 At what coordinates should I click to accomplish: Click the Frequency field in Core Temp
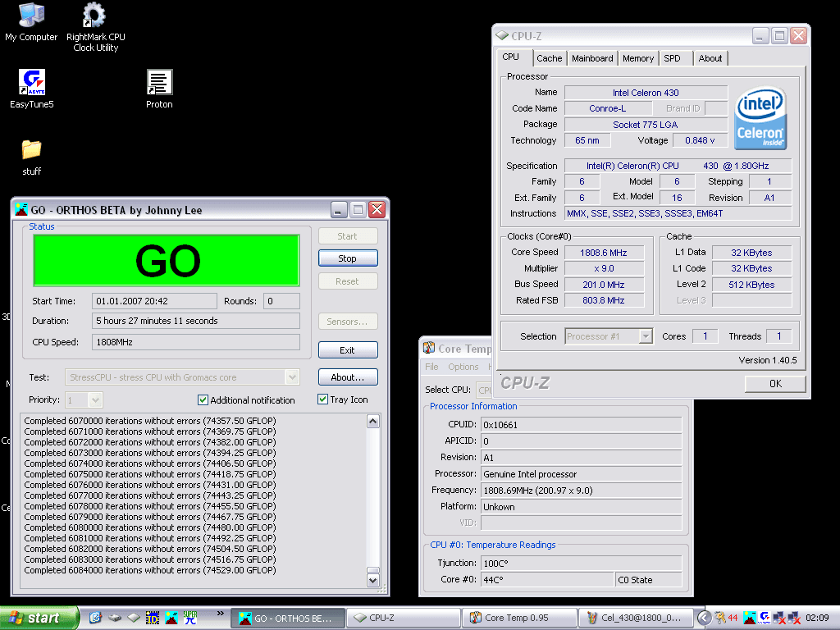click(x=582, y=491)
